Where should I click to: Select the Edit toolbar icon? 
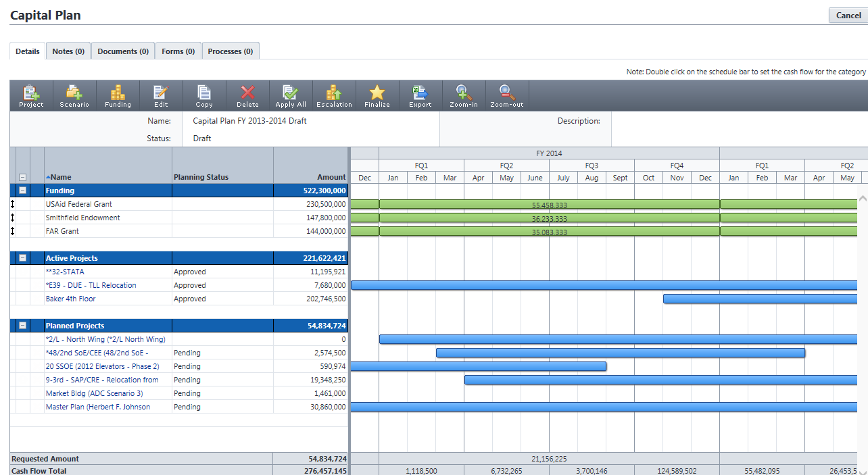coord(161,96)
